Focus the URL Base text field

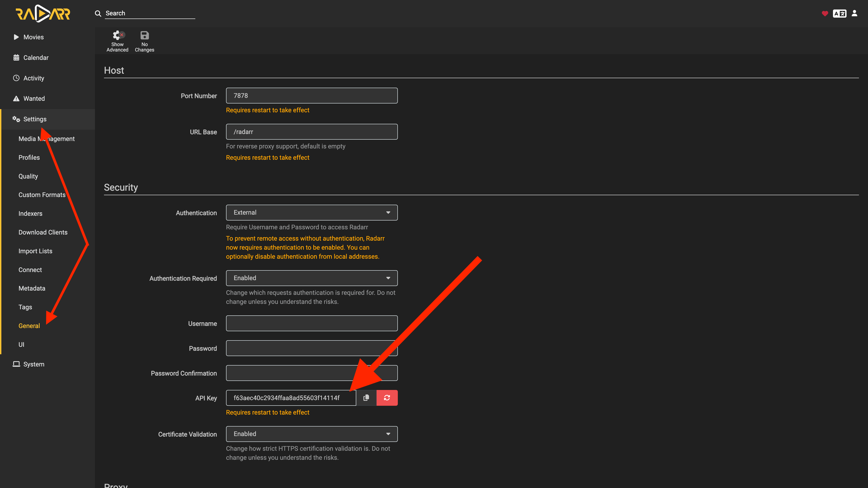[x=312, y=132]
